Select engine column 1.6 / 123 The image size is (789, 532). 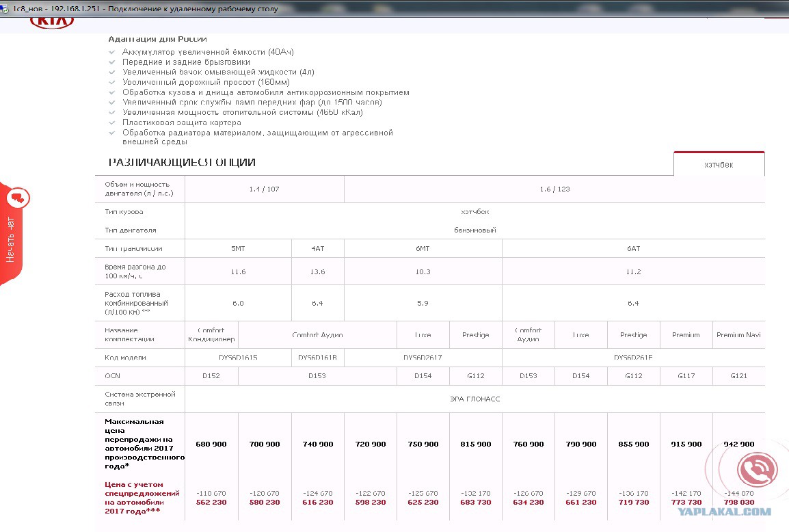[x=554, y=189]
